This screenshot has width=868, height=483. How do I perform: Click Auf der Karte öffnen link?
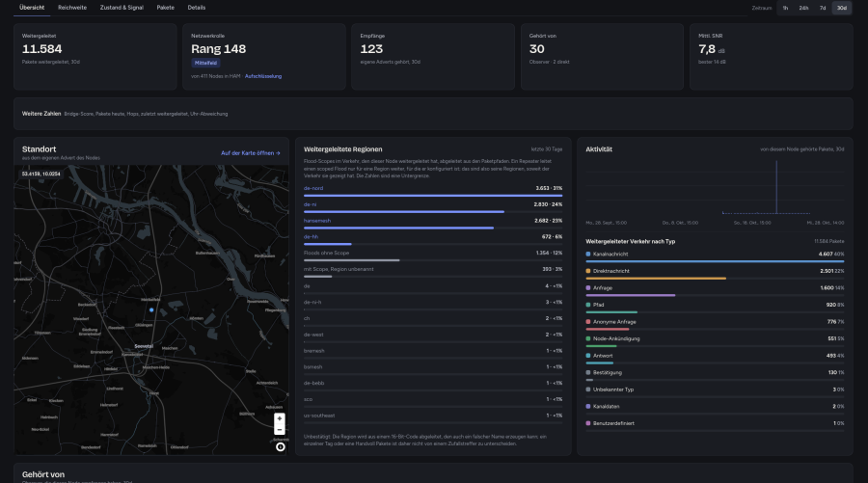251,153
